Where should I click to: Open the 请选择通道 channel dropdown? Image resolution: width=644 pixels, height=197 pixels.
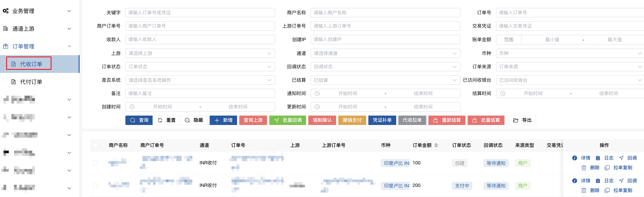click(385, 53)
